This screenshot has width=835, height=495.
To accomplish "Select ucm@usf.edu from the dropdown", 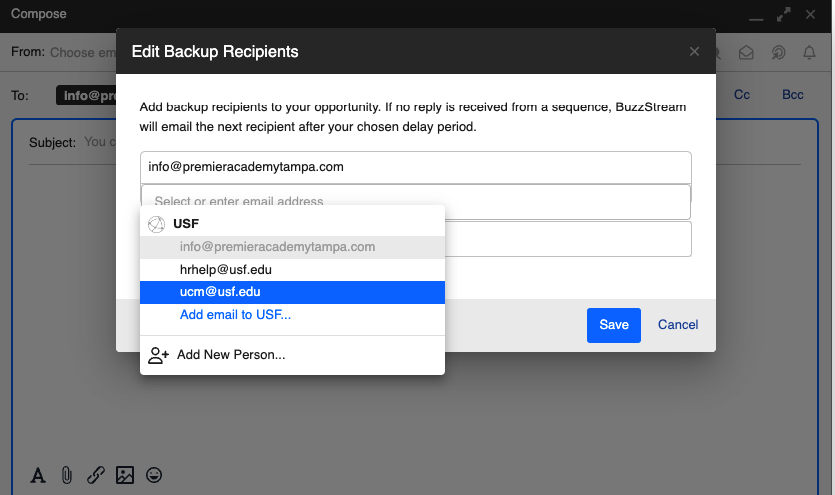I will pyautogui.click(x=292, y=292).
